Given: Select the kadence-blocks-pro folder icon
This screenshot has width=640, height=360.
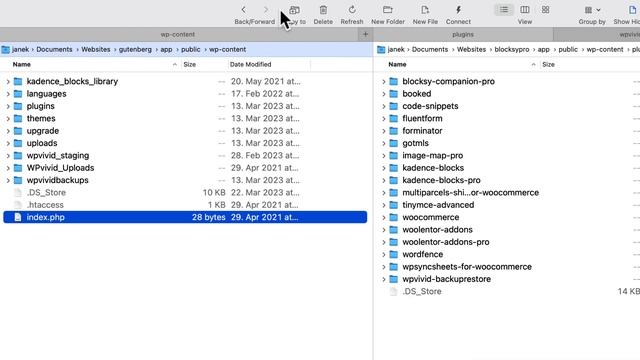Looking at the screenshot, I should 393,180.
